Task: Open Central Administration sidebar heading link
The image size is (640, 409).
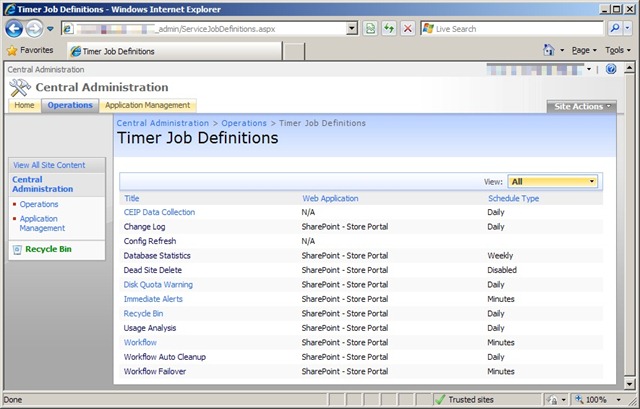Action: pyautogui.click(x=42, y=184)
